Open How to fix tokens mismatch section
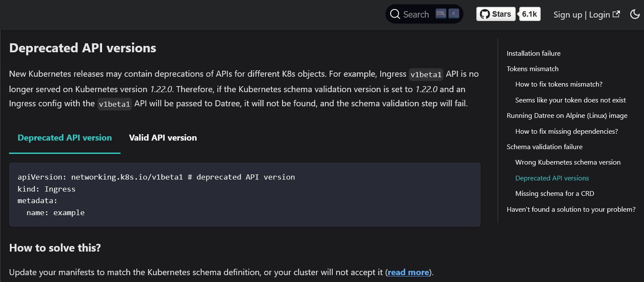The image size is (644, 282). [x=559, y=84]
